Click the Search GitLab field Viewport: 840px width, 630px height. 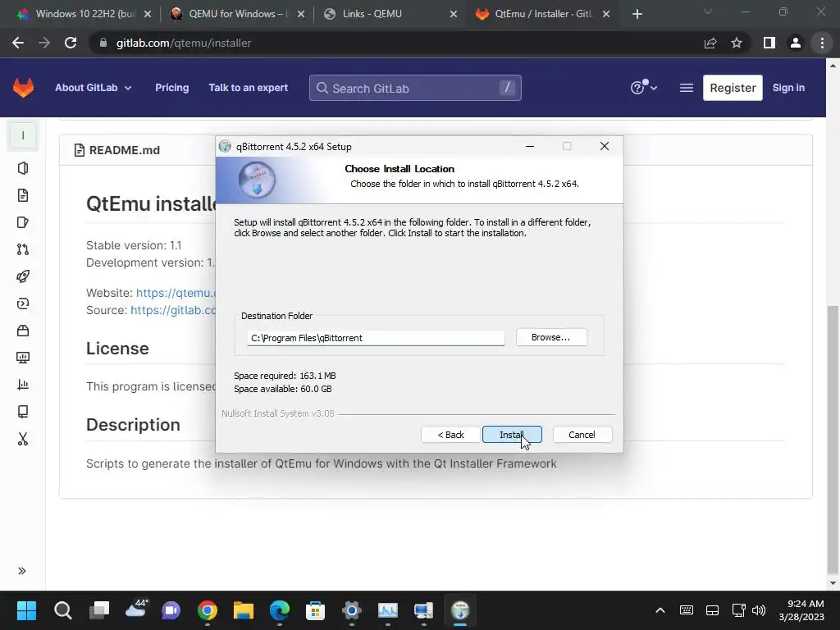point(415,88)
